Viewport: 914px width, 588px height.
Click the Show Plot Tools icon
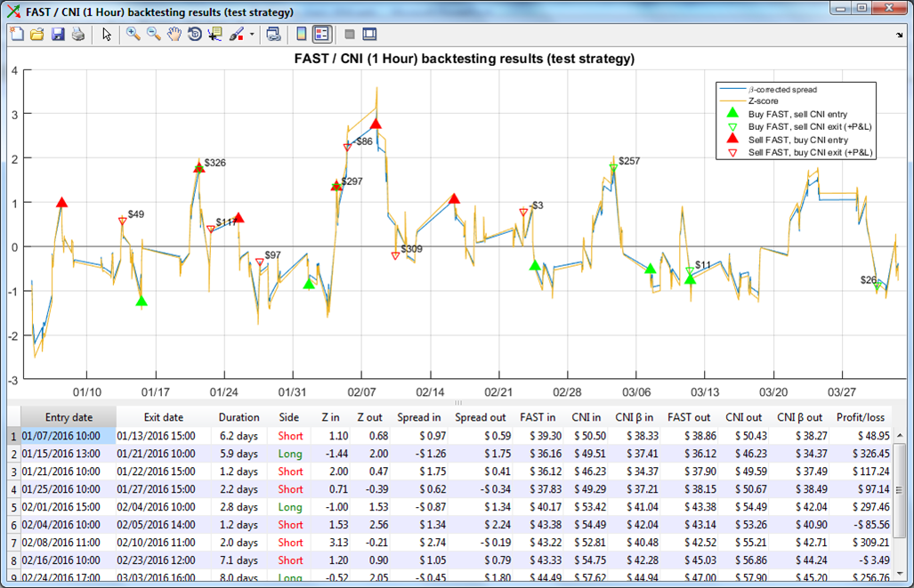click(370, 35)
